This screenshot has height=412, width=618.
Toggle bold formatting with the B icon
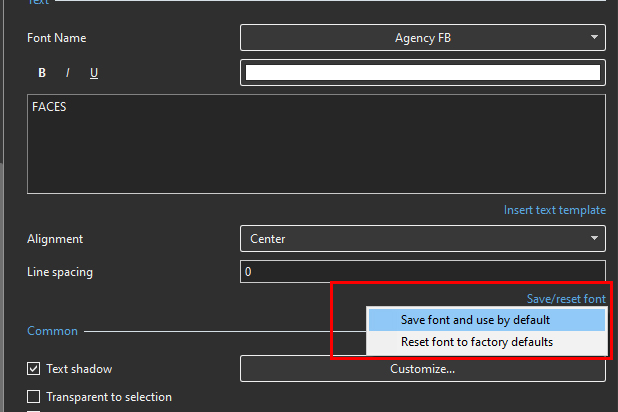(42, 73)
